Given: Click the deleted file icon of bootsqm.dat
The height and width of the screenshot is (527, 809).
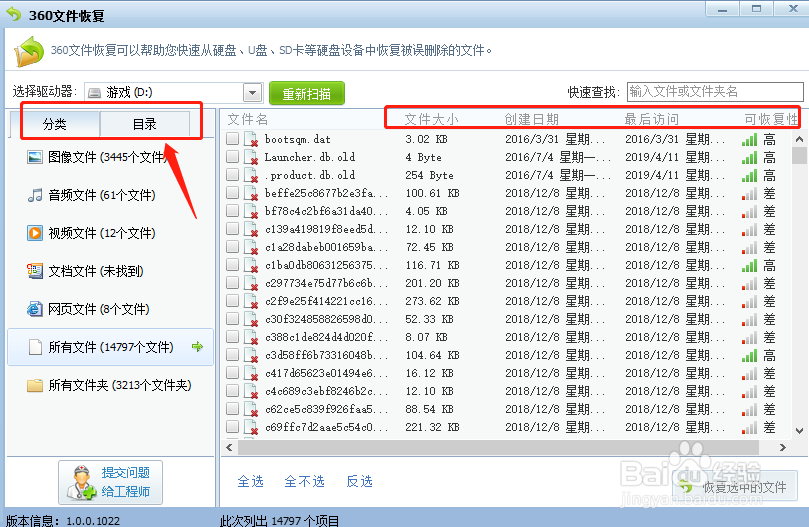Looking at the screenshot, I should [251, 139].
